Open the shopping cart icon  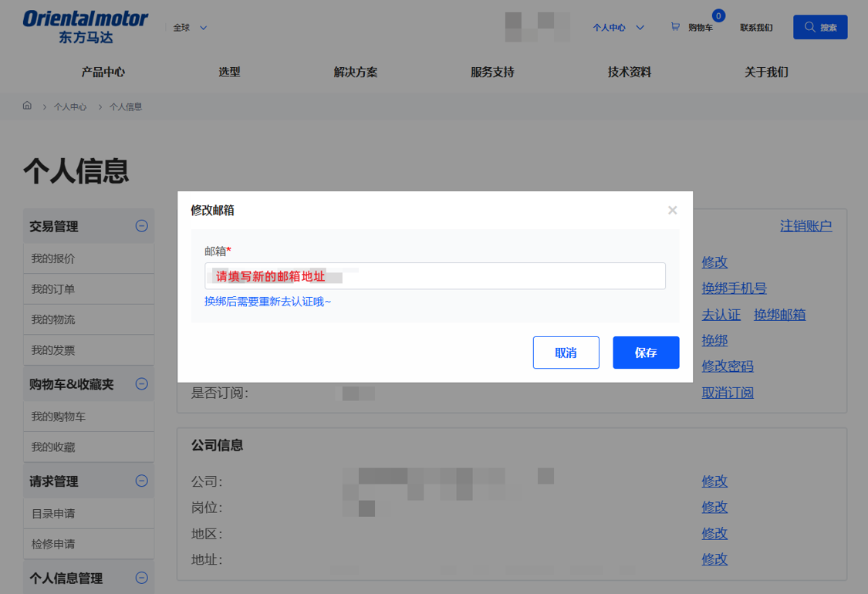tap(677, 25)
